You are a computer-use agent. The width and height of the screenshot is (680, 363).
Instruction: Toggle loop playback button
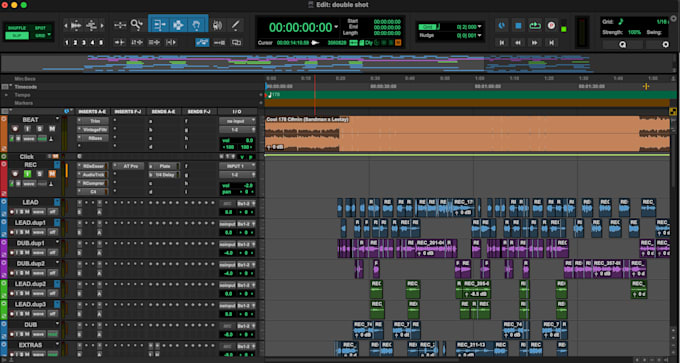click(535, 26)
